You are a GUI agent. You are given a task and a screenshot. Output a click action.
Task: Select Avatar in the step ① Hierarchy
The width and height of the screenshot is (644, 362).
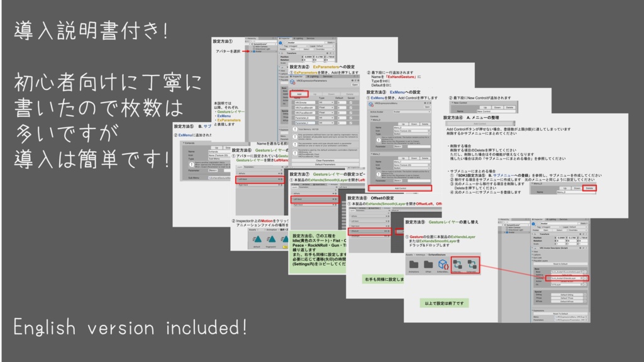point(258,52)
